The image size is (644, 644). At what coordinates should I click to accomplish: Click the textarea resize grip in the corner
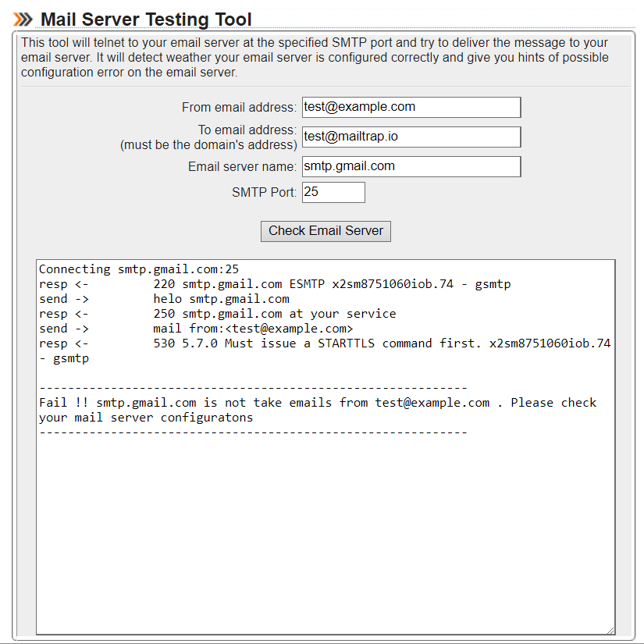pos(610,630)
